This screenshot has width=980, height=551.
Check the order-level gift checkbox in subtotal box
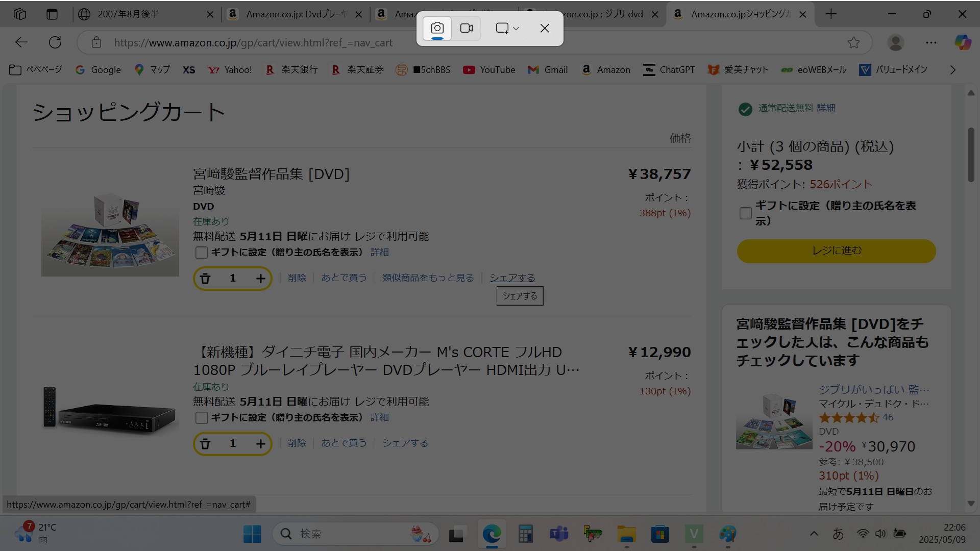coord(746,213)
